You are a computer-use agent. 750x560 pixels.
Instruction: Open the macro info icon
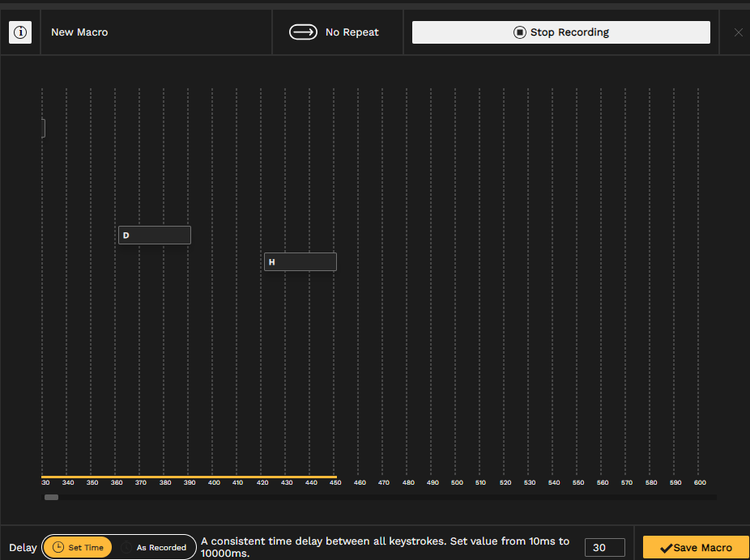click(20, 32)
